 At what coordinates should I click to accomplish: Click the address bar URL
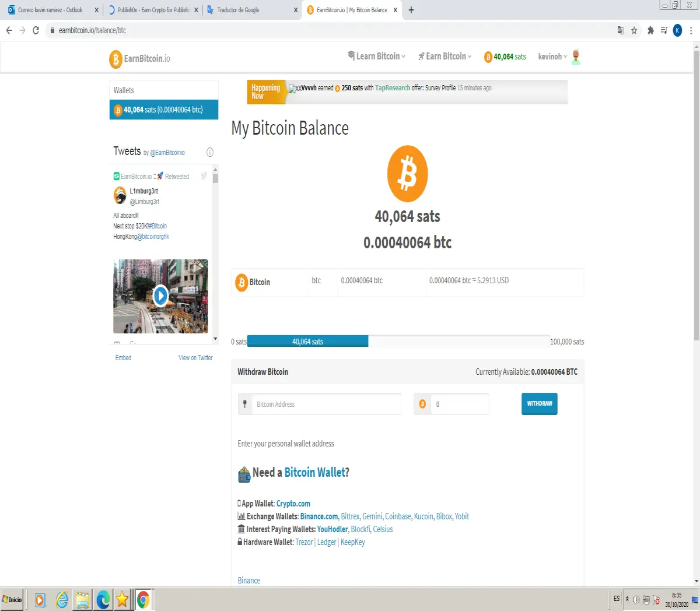pyautogui.click(x=92, y=30)
